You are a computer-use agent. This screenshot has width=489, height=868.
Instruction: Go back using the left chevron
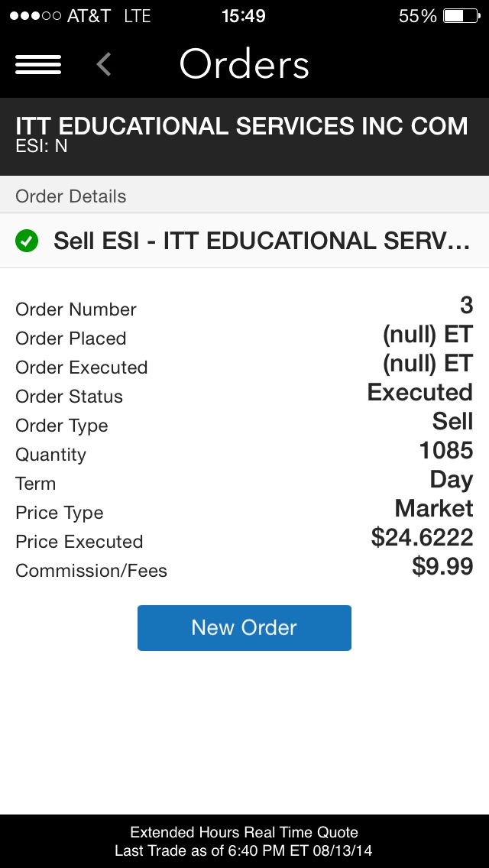coord(105,64)
